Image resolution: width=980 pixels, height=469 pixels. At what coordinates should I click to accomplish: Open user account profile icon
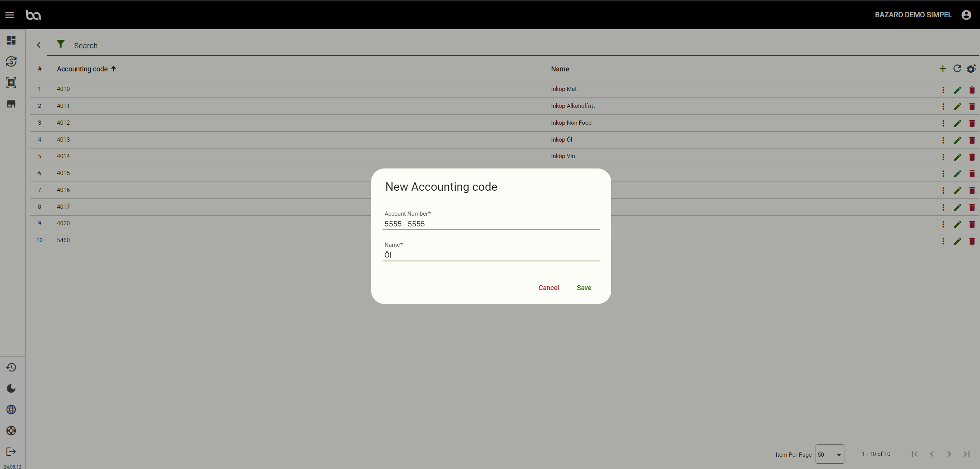966,15
